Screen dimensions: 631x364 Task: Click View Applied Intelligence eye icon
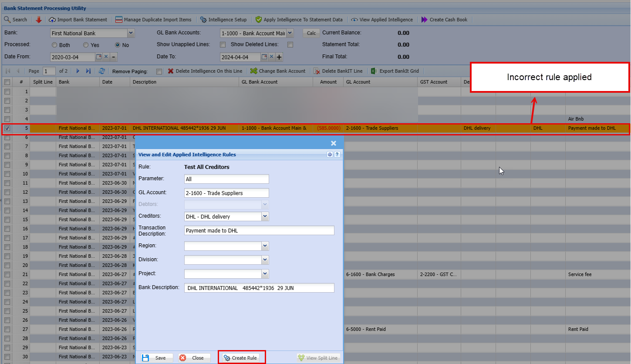[354, 20]
